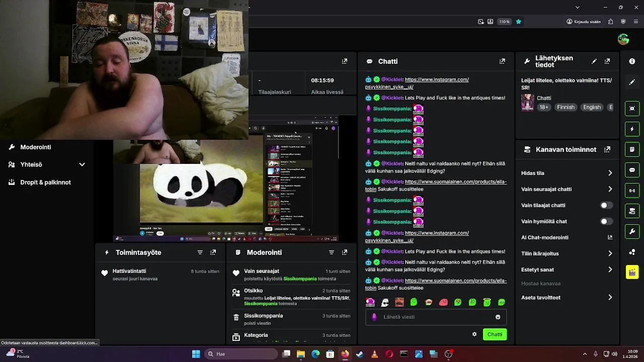Viewport: 644px width, 362px height.
Task: Edit stream info via pencil in Lähetyksen tiedot
Action: point(594,61)
